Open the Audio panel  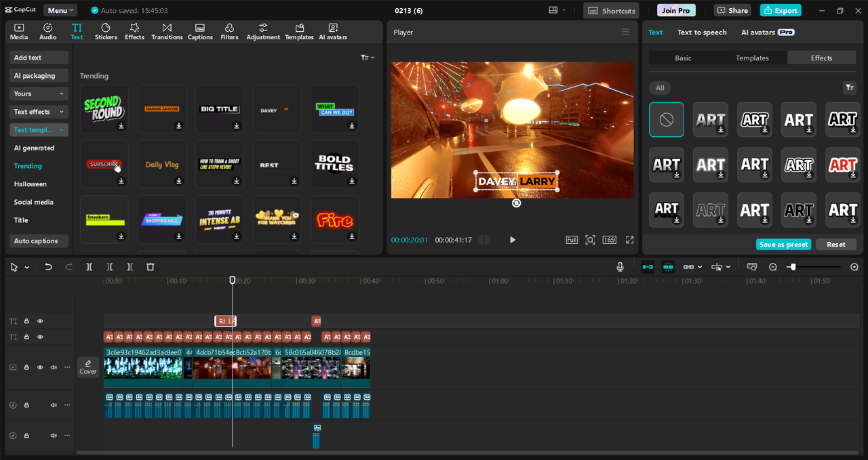pos(48,31)
